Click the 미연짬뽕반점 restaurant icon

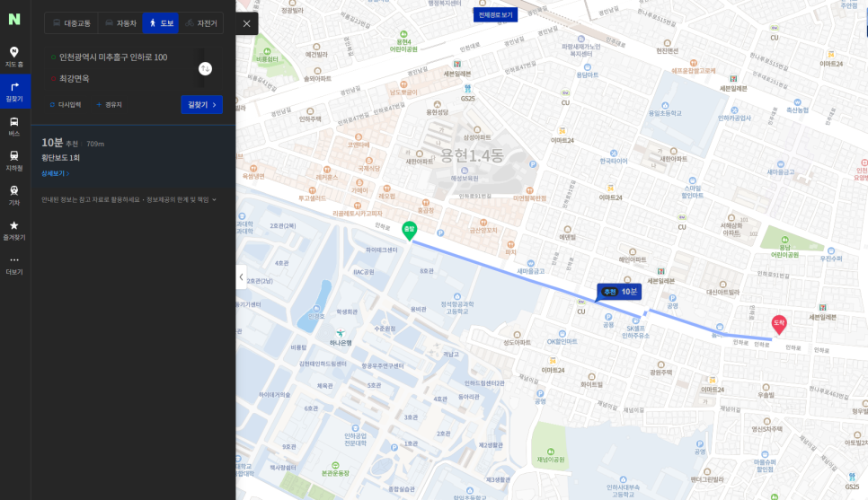529,190
